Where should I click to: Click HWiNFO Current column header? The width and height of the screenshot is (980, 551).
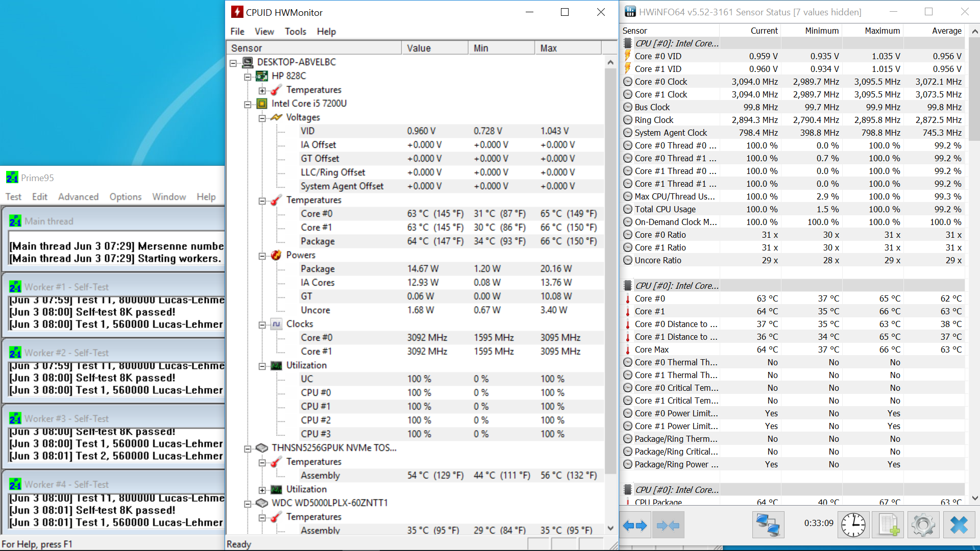tap(749, 31)
